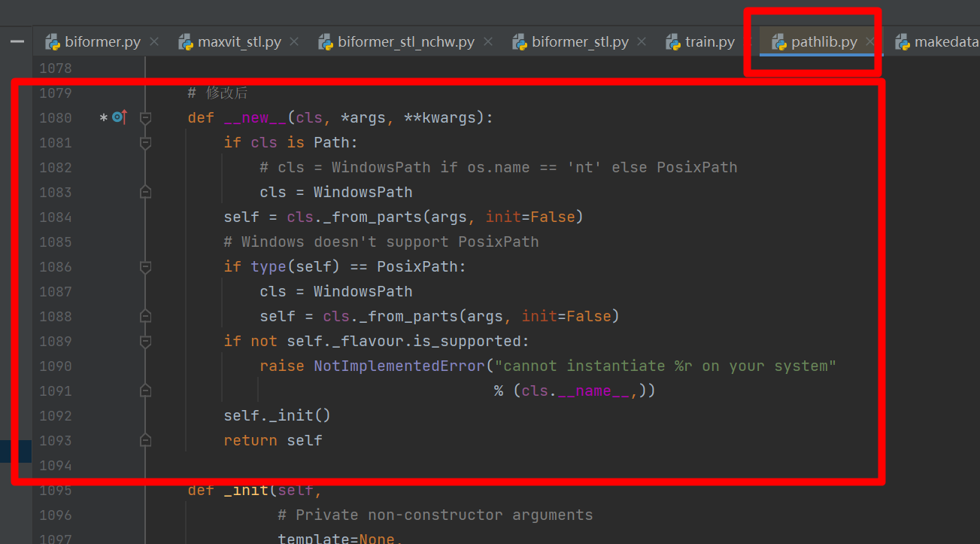Click Python file icon on maxvit_stl.py tab
The height and width of the screenshot is (544, 980).
[x=185, y=42]
